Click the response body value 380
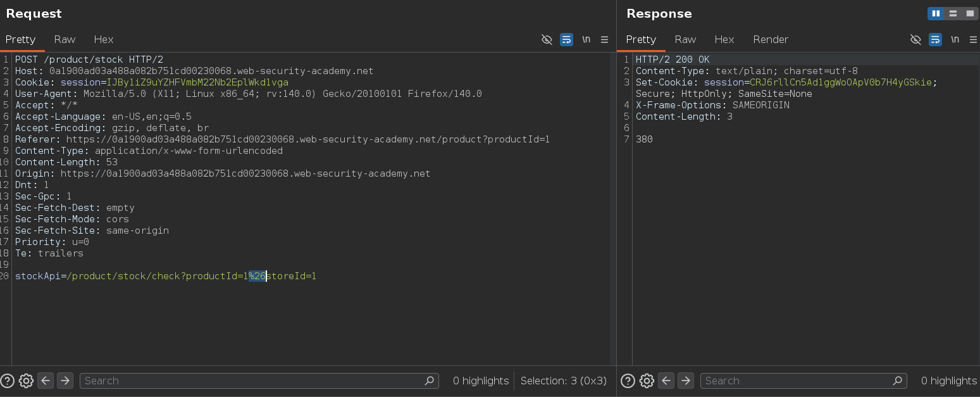Image resolution: width=980 pixels, height=397 pixels. [x=644, y=139]
